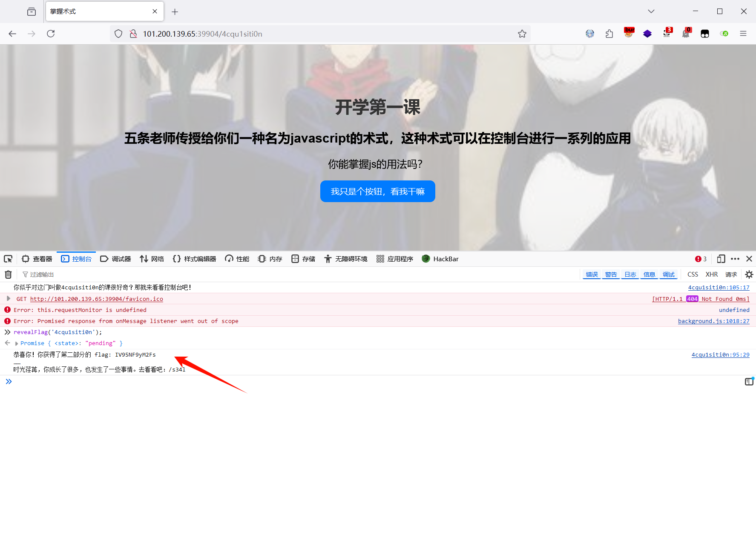Select the revealFlag('4cqu1siti0n') command text
Screen dimensions: 756x540
58,332
